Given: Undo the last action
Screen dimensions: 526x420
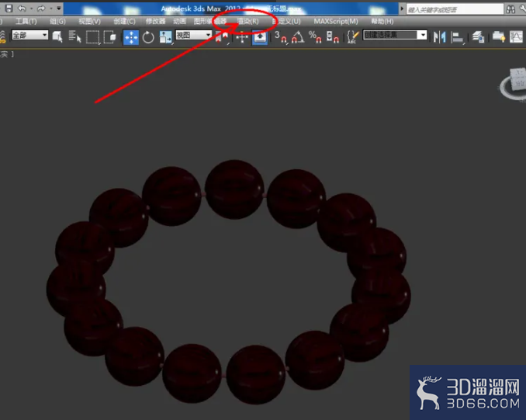Looking at the screenshot, I should 22,9.
